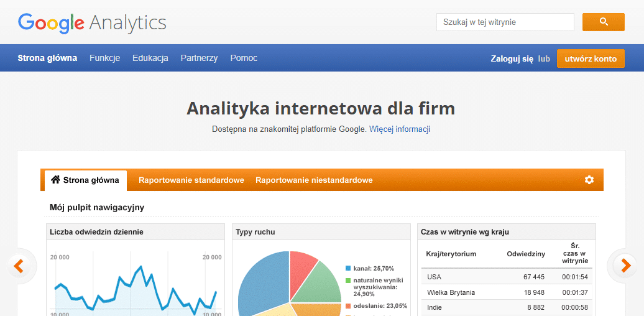Open the Edukacja menu item
The image size is (644, 316).
tap(150, 58)
